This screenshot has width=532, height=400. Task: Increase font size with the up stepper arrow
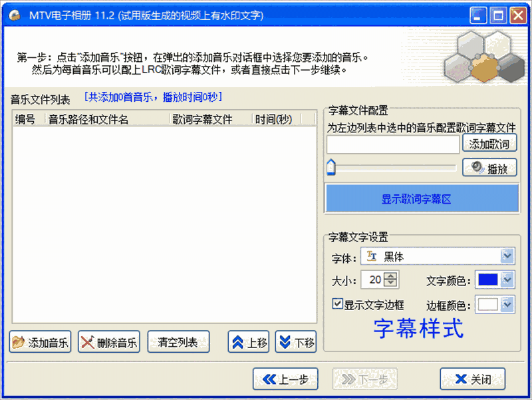point(391,276)
